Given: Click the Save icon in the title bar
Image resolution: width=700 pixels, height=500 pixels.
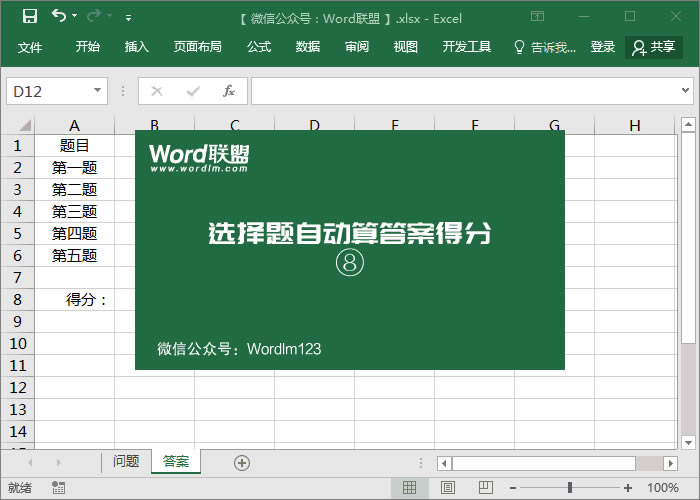Looking at the screenshot, I should (30, 17).
